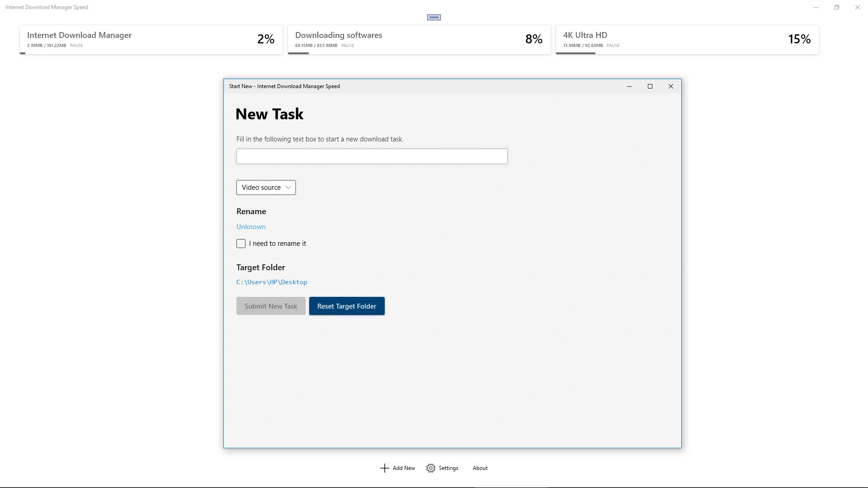This screenshot has width=868, height=488.
Task: Click the Downloading softwares progress bar
Action: coord(419,53)
